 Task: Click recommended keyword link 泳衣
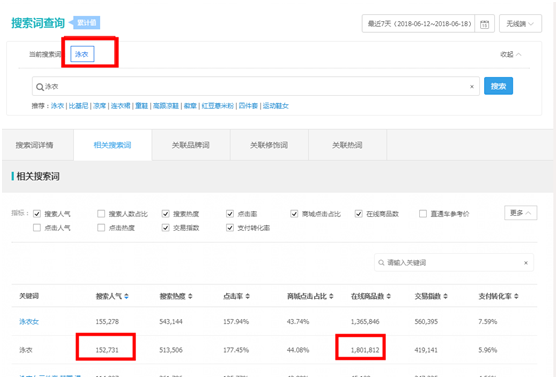click(x=57, y=106)
